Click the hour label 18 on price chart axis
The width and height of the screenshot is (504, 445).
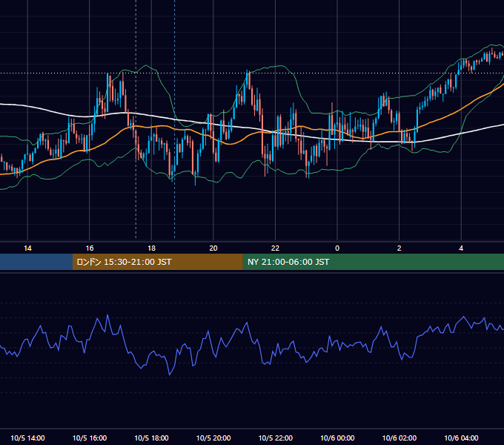pyautogui.click(x=151, y=248)
